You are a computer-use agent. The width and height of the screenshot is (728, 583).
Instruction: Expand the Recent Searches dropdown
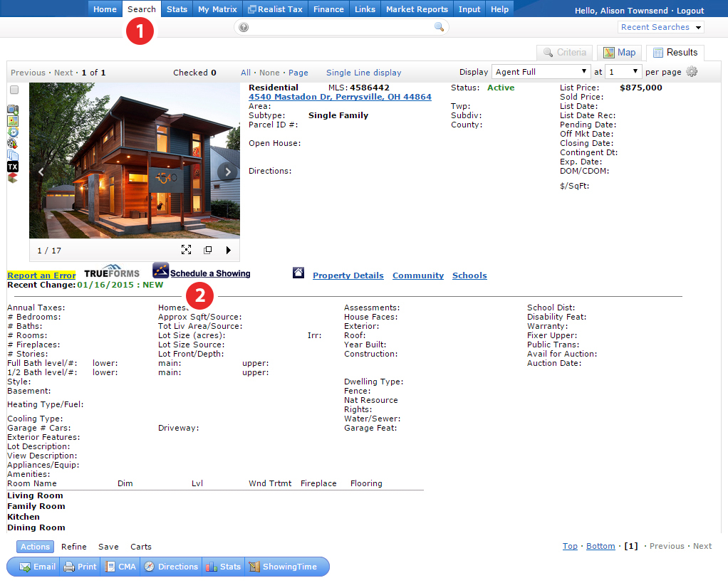tap(660, 27)
